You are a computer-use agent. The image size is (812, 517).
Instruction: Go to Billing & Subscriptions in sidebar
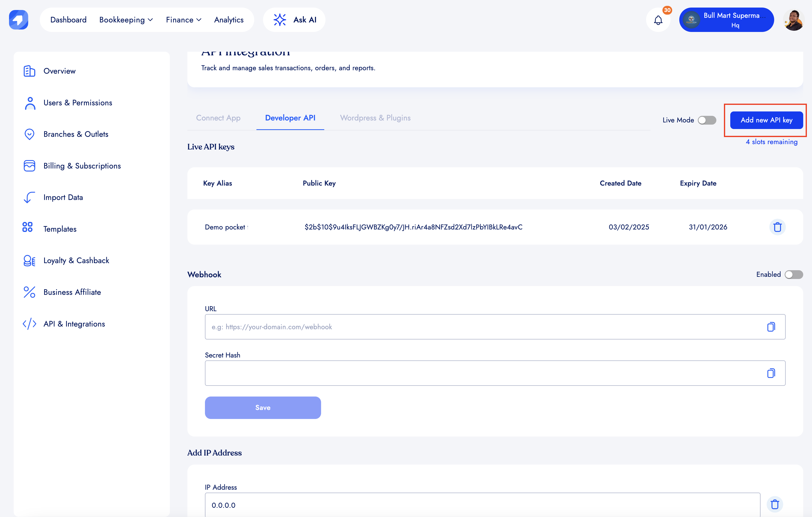pyautogui.click(x=82, y=166)
